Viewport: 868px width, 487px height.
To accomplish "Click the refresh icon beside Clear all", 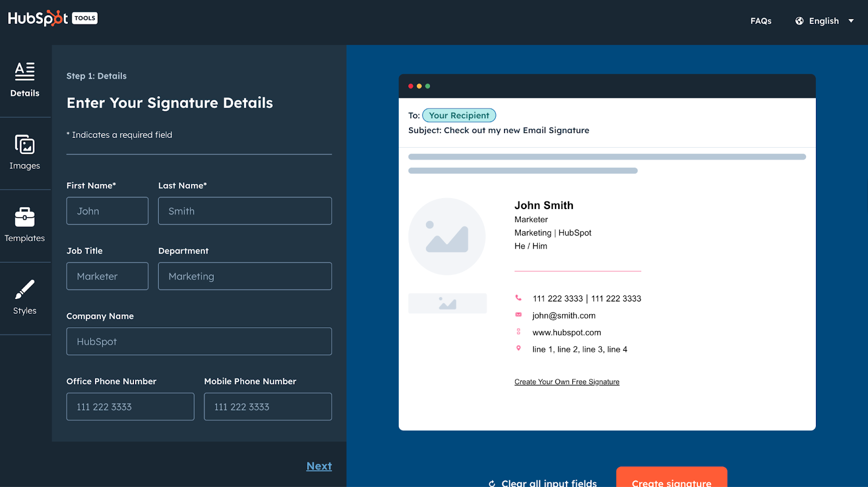I will point(492,483).
